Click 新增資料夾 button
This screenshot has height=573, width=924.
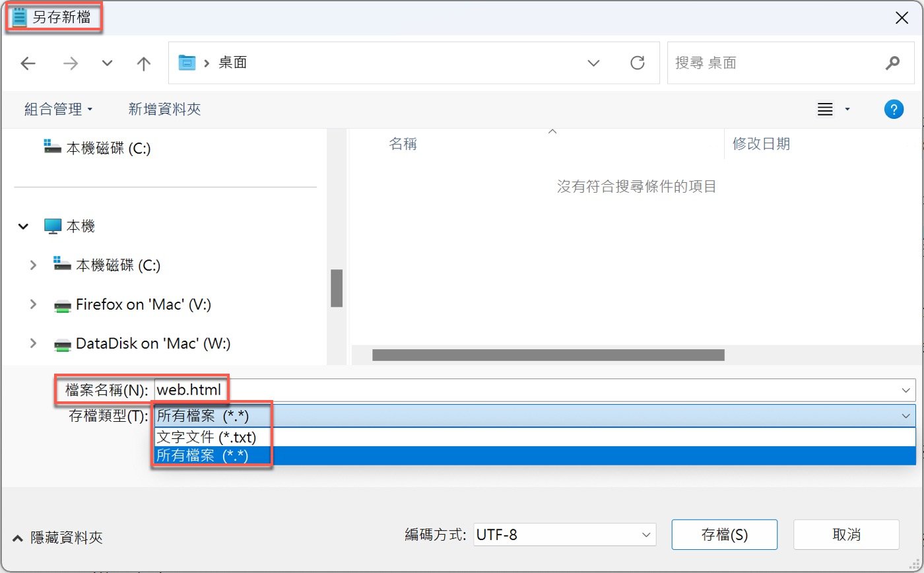tap(164, 109)
